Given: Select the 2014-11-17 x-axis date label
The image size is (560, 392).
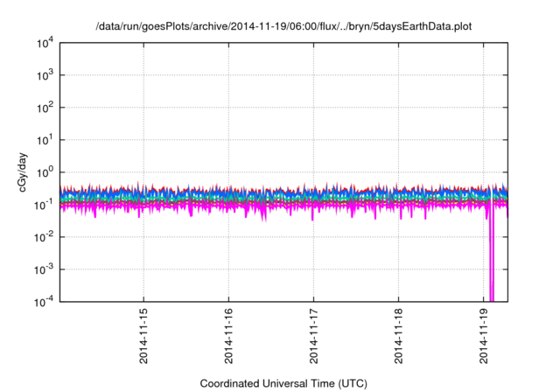Looking at the screenshot, I should pos(313,336).
